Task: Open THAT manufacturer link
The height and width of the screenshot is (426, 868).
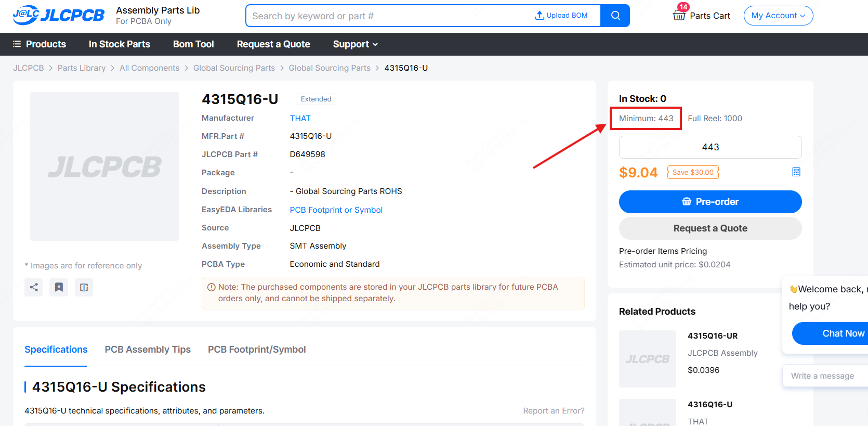Action: point(300,118)
